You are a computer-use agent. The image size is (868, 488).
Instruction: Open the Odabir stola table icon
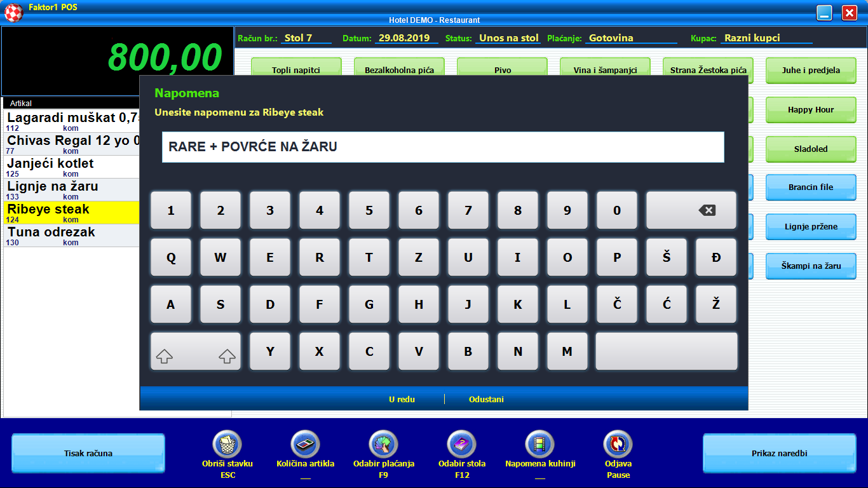pyautogui.click(x=462, y=444)
